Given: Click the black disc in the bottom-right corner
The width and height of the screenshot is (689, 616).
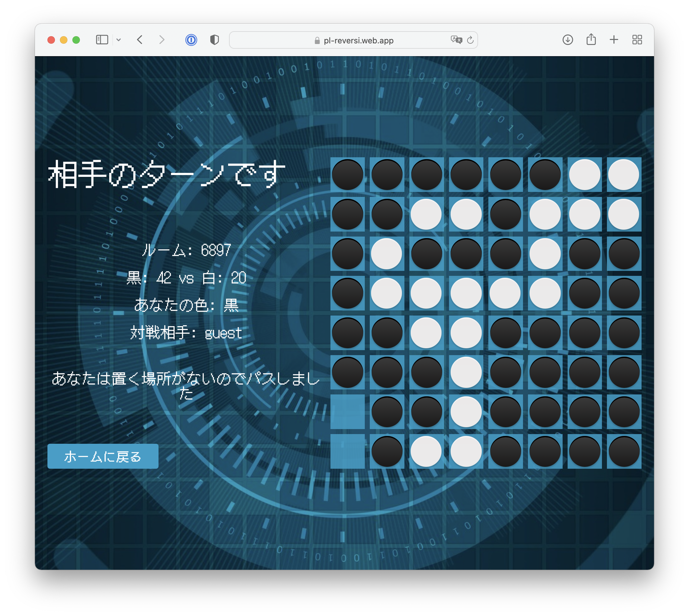Looking at the screenshot, I should 624,451.
